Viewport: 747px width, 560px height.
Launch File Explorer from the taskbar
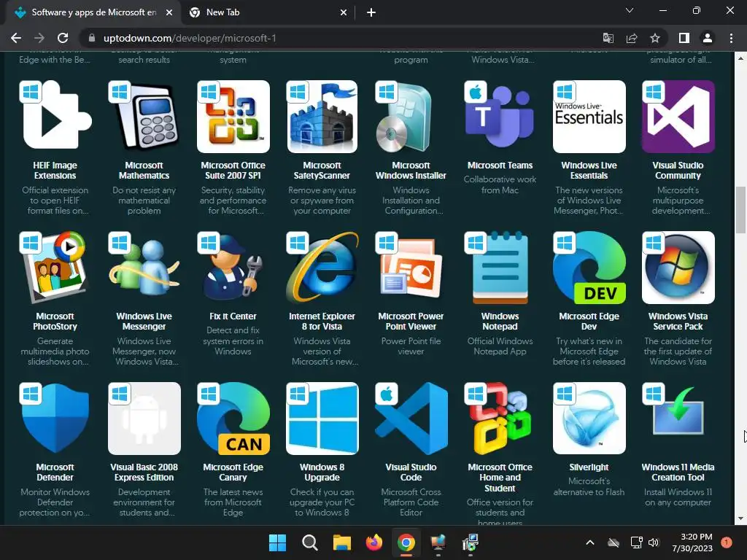[x=342, y=542]
